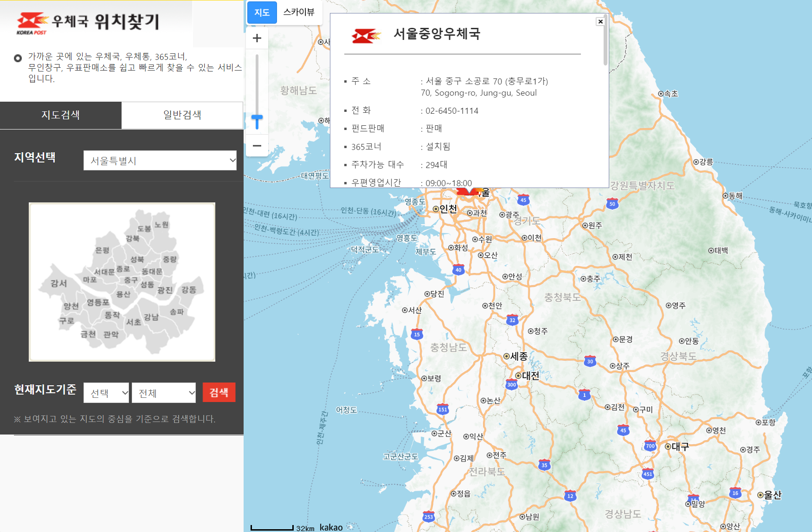Open the 지역선택 region dropdown showing 서울특별시
Screen dimensions: 812x532
pos(160,160)
